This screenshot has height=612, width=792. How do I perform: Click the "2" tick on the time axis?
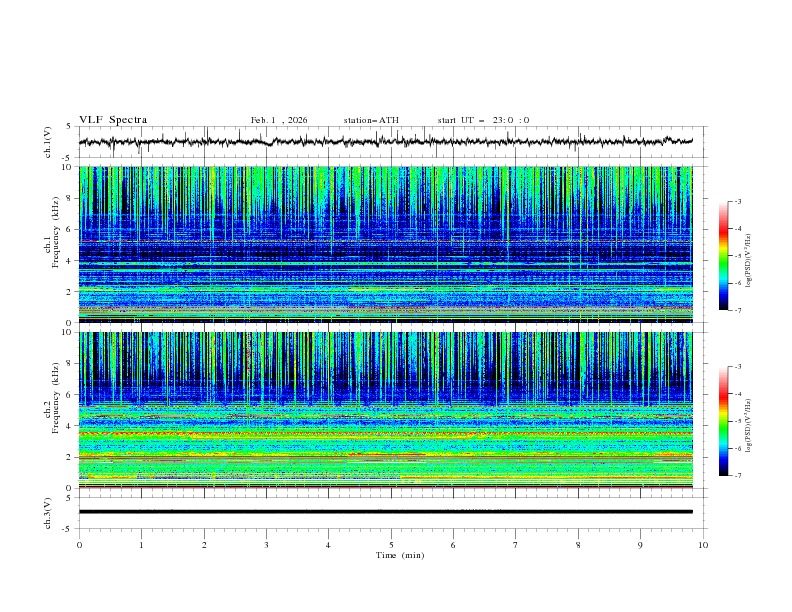(204, 545)
